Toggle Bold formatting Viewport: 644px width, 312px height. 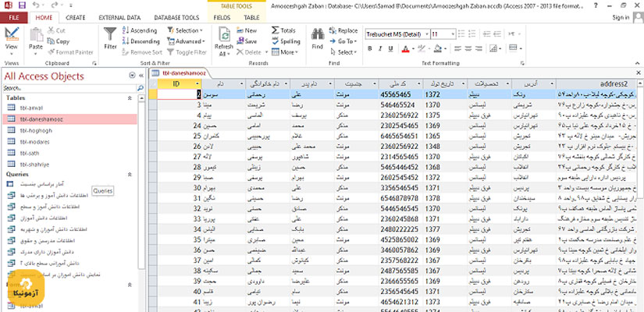coord(370,48)
